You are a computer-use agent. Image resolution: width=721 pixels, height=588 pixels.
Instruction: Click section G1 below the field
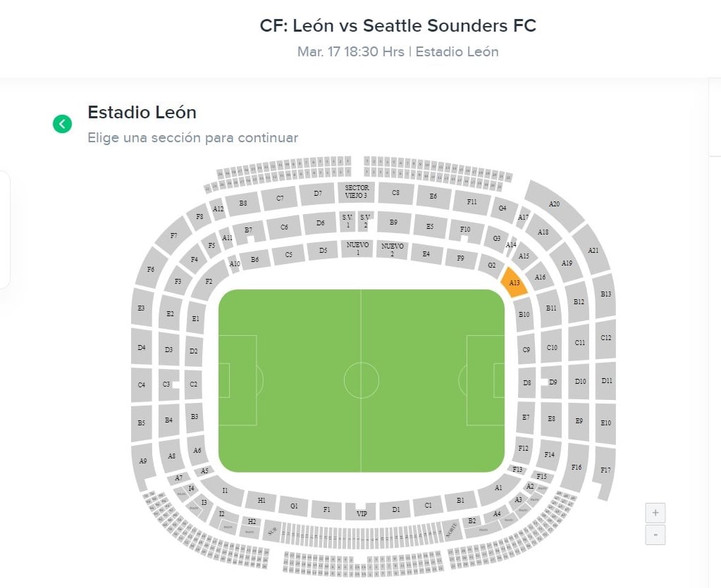(294, 506)
